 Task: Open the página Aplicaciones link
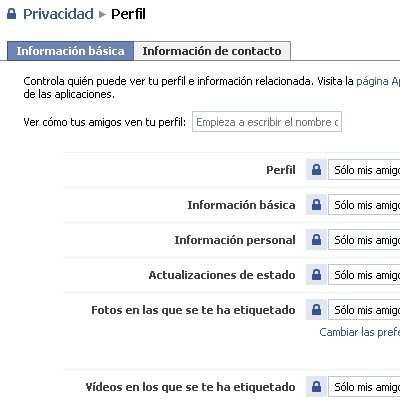378,81
